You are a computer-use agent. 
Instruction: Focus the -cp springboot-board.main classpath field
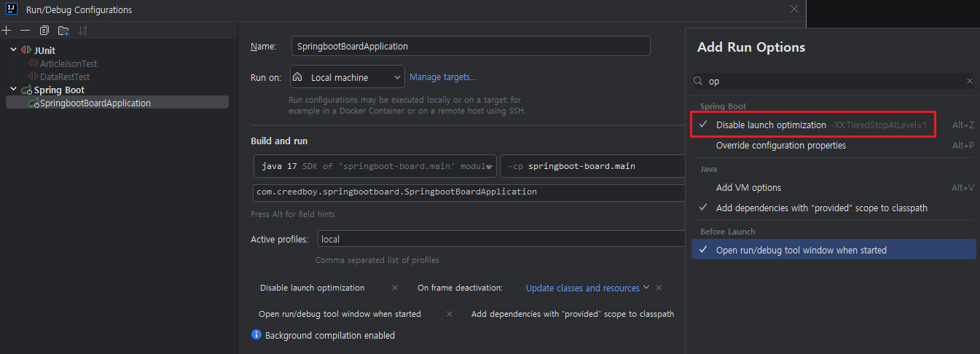[x=593, y=166]
